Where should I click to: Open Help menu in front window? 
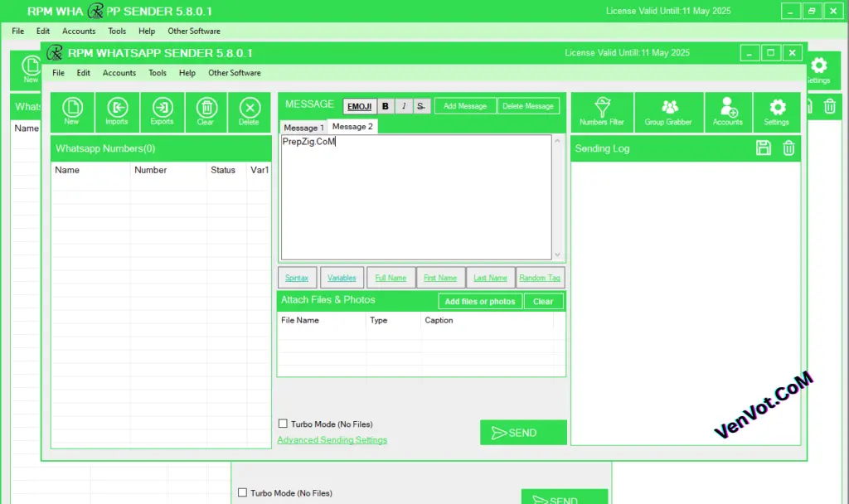tap(187, 73)
